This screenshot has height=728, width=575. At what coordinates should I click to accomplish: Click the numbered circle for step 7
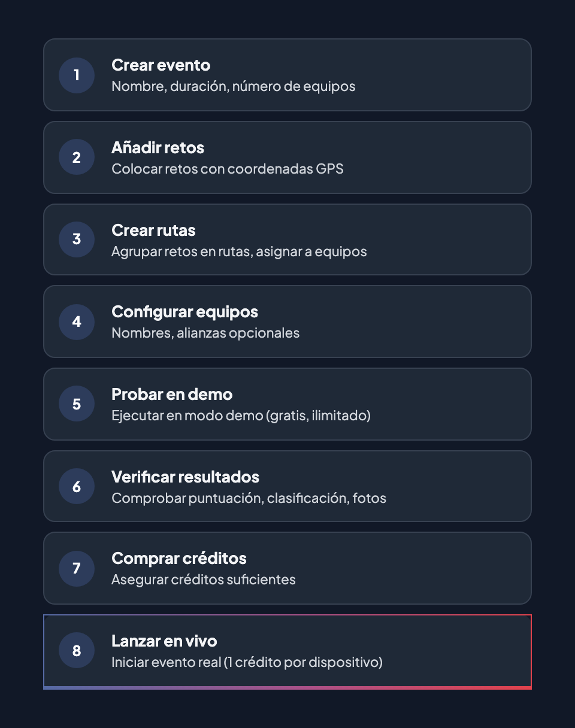click(76, 568)
